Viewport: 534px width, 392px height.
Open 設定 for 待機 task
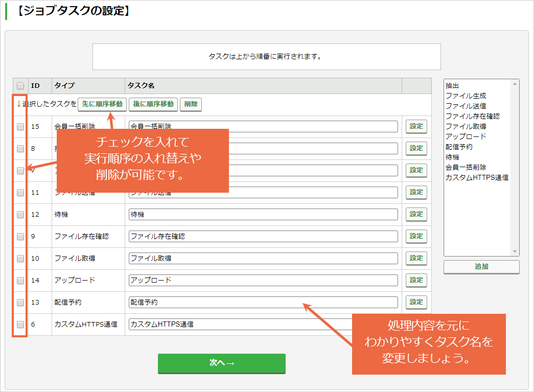416,214
